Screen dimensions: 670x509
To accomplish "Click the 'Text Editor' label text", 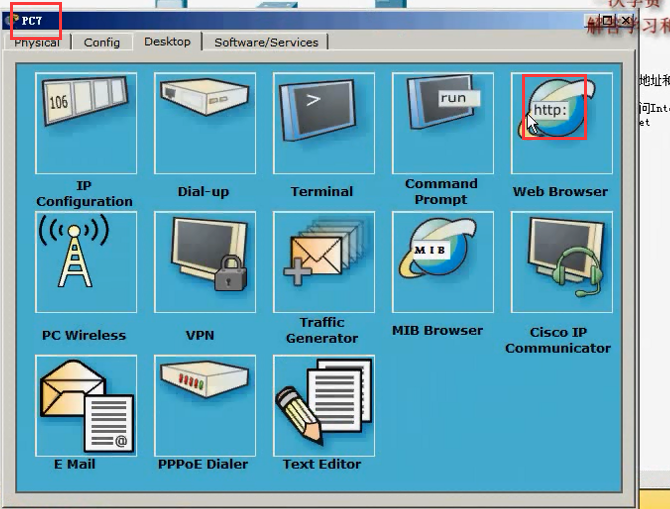I will [x=322, y=464].
